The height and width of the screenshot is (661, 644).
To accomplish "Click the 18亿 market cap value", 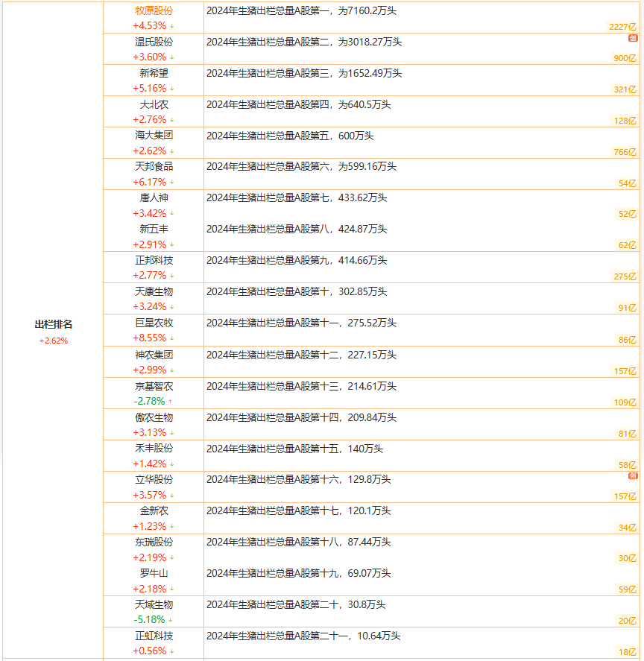I will tap(628, 652).
